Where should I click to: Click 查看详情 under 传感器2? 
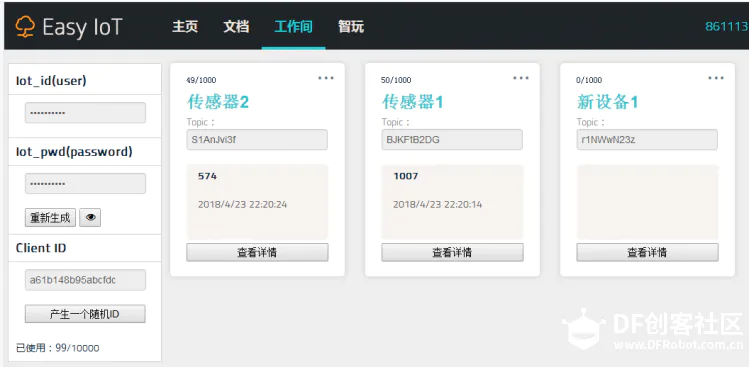click(257, 252)
